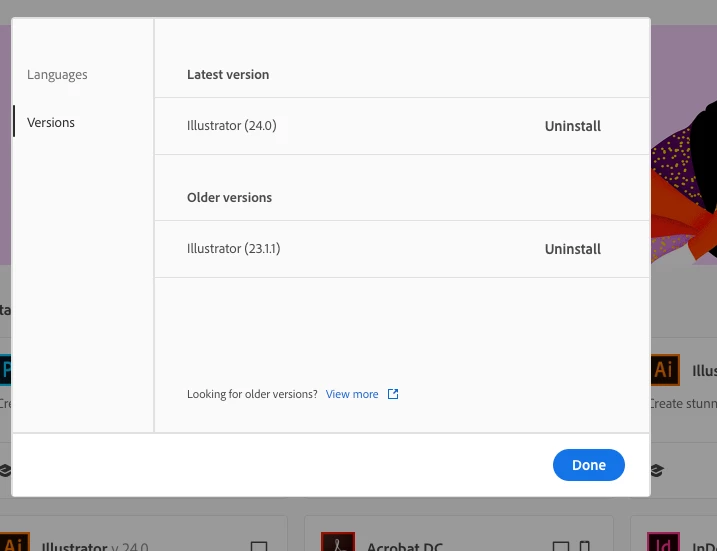The height and width of the screenshot is (551, 717).
Task: Select the Illustrator (23.1.1) row text
Action: [x=233, y=249]
